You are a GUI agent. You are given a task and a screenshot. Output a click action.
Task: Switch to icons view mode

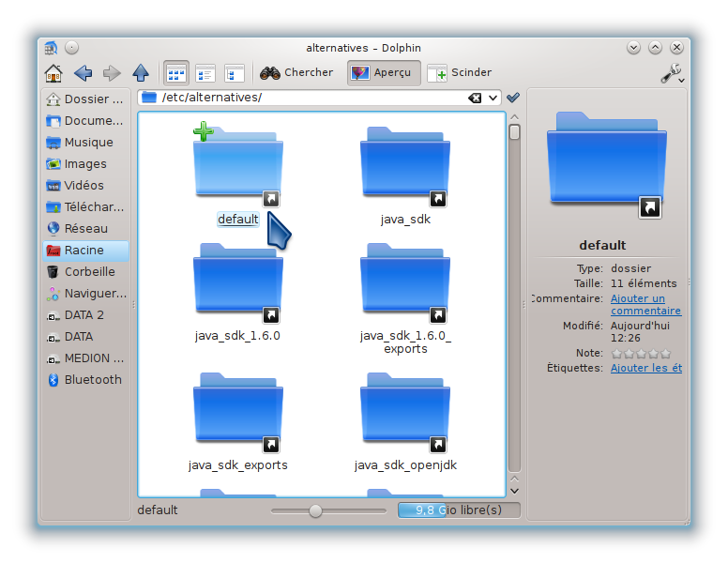(176, 73)
